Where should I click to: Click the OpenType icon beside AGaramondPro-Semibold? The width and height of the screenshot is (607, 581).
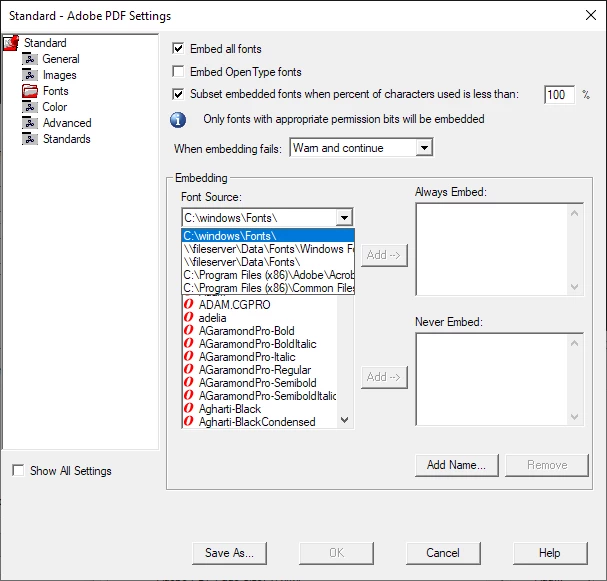click(x=189, y=382)
